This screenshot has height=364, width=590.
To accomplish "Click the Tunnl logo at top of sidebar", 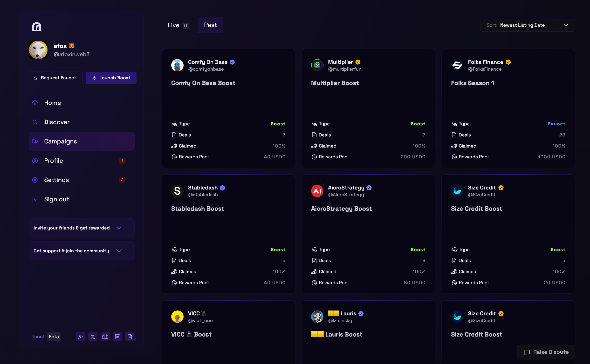I will [37, 27].
